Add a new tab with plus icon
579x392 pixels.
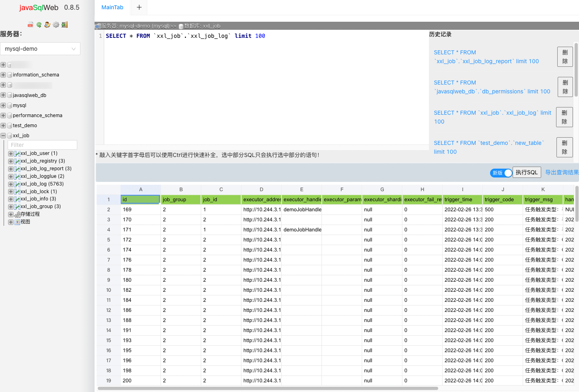[139, 7]
